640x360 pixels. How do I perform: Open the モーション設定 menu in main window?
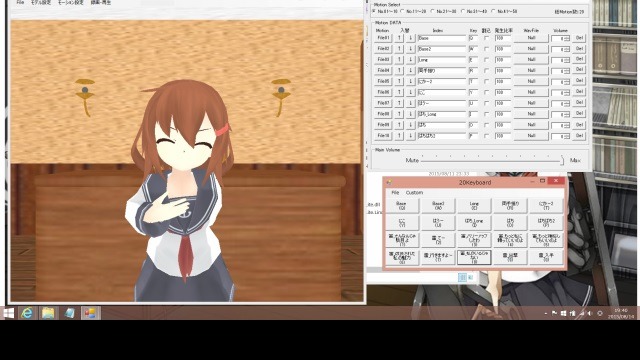click(x=70, y=2)
